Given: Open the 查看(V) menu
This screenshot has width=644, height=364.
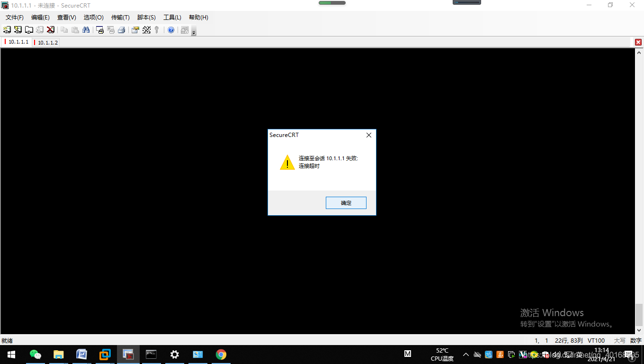Looking at the screenshot, I should click(x=67, y=18).
